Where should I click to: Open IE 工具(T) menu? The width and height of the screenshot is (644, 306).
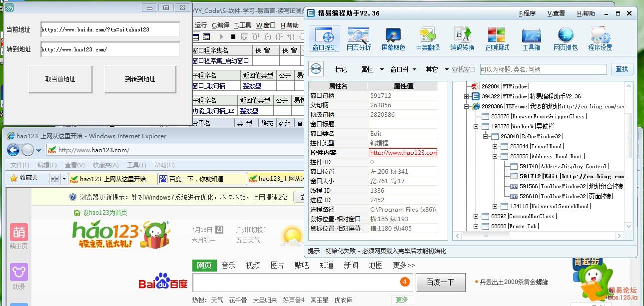(x=136, y=165)
